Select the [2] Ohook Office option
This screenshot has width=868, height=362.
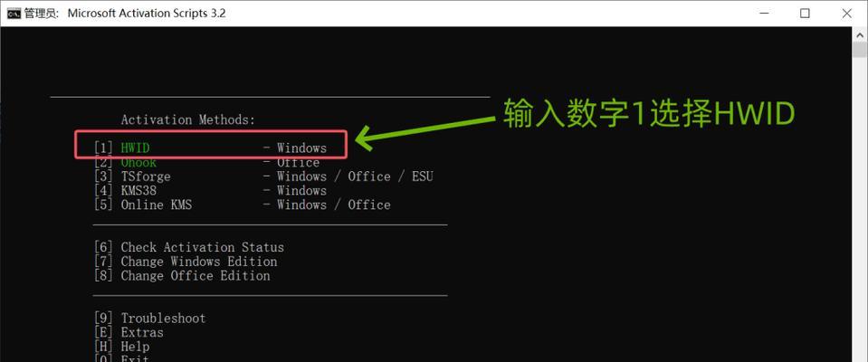pos(206,162)
